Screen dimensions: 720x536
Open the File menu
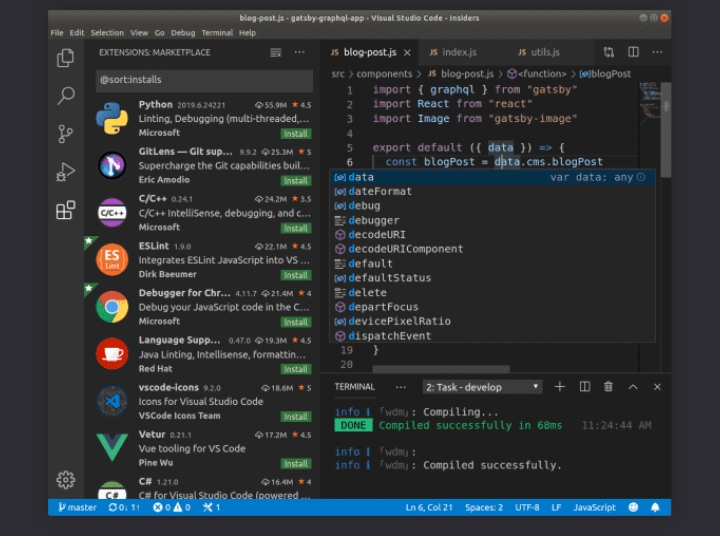[57, 33]
